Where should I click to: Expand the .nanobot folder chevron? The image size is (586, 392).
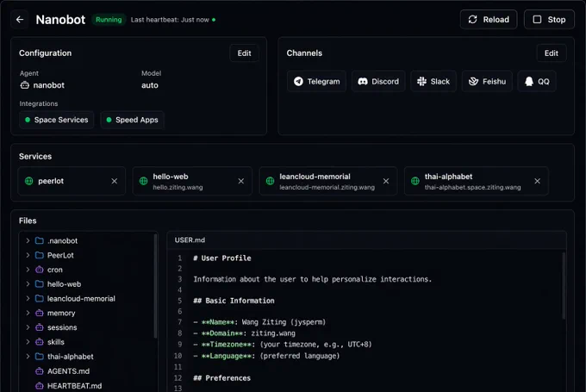tap(28, 240)
